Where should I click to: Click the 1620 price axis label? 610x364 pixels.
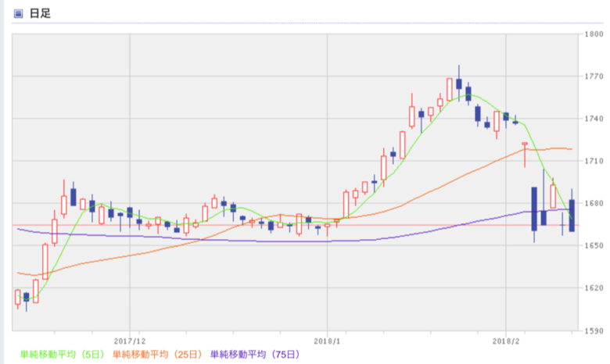(x=594, y=288)
